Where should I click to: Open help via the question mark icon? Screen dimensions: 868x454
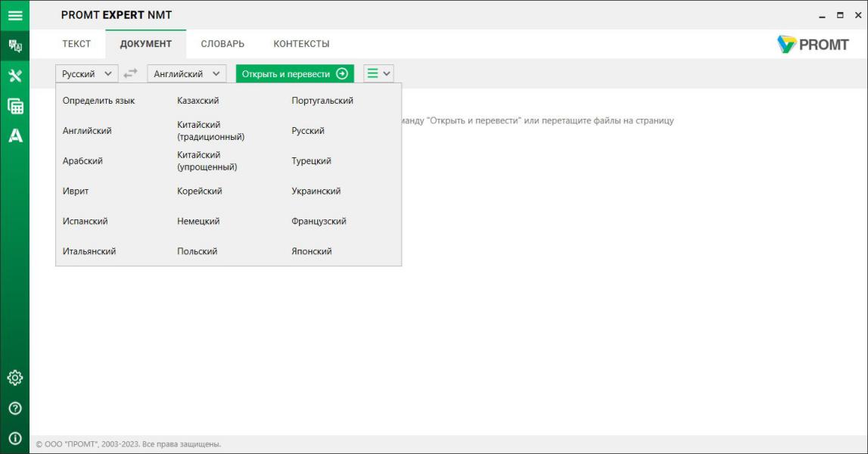14,409
